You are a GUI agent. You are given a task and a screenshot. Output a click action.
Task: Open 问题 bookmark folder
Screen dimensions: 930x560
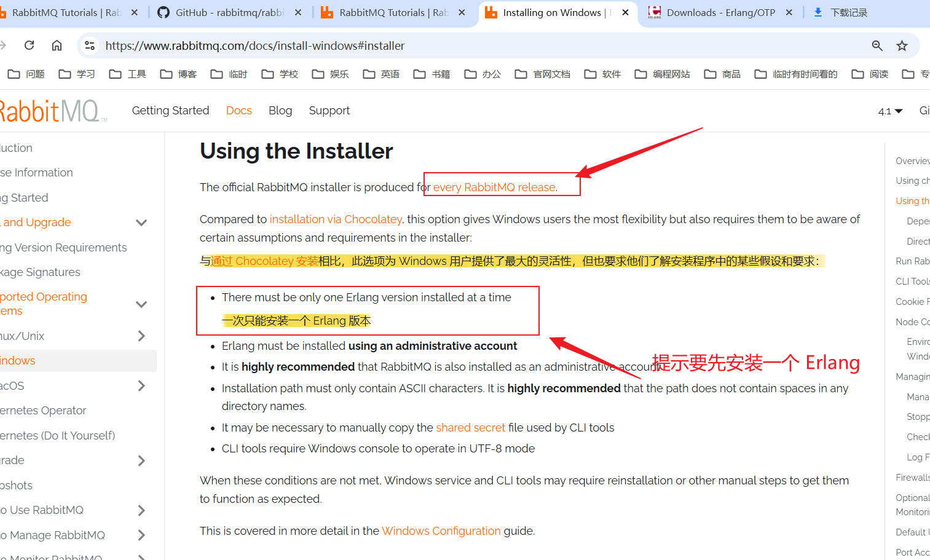(x=26, y=74)
